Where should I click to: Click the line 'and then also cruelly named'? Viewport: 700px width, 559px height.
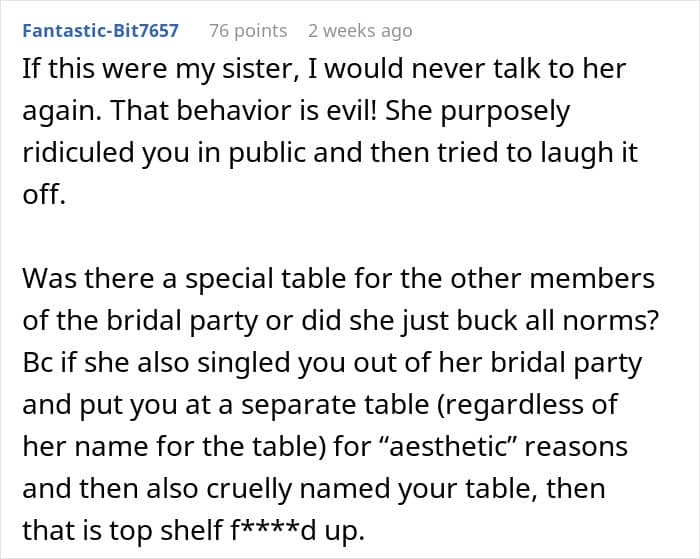coord(314,488)
